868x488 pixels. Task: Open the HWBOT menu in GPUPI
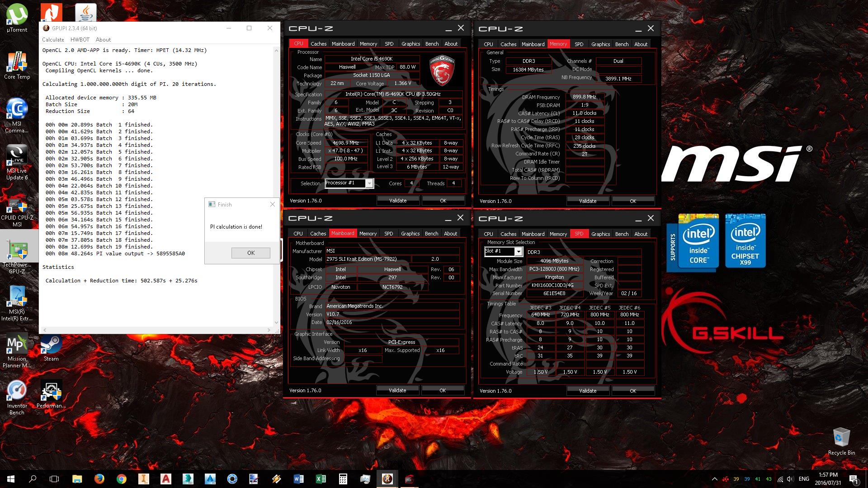coord(80,40)
